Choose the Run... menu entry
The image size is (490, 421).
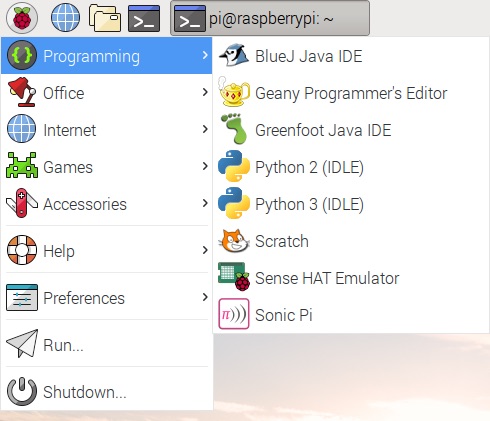(x=107, y=344)
